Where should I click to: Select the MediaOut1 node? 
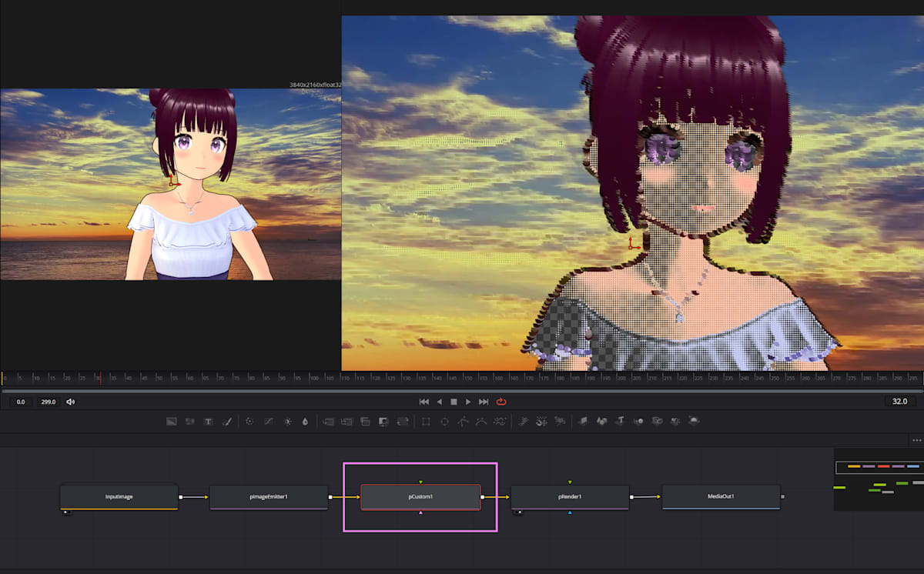[x=721, y=497]
